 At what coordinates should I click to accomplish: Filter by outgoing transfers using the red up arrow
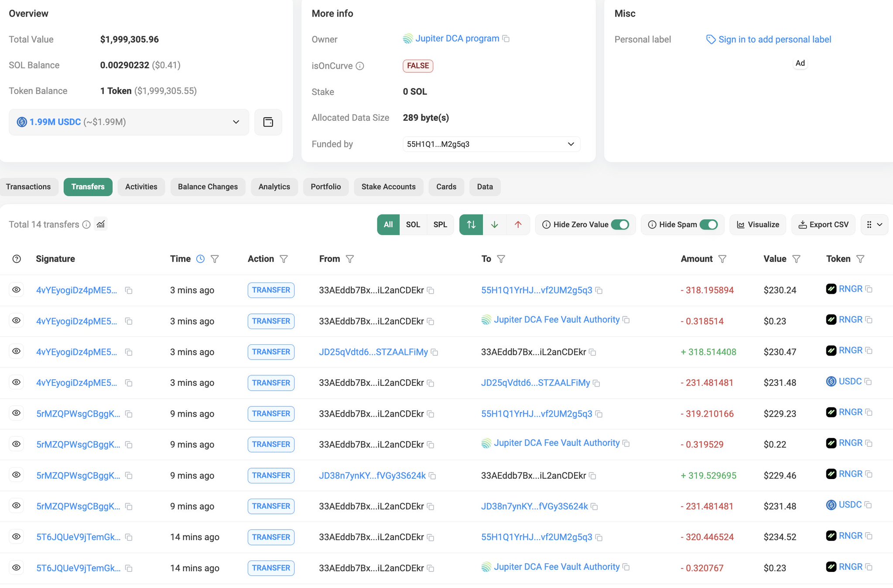pos(518,224)
